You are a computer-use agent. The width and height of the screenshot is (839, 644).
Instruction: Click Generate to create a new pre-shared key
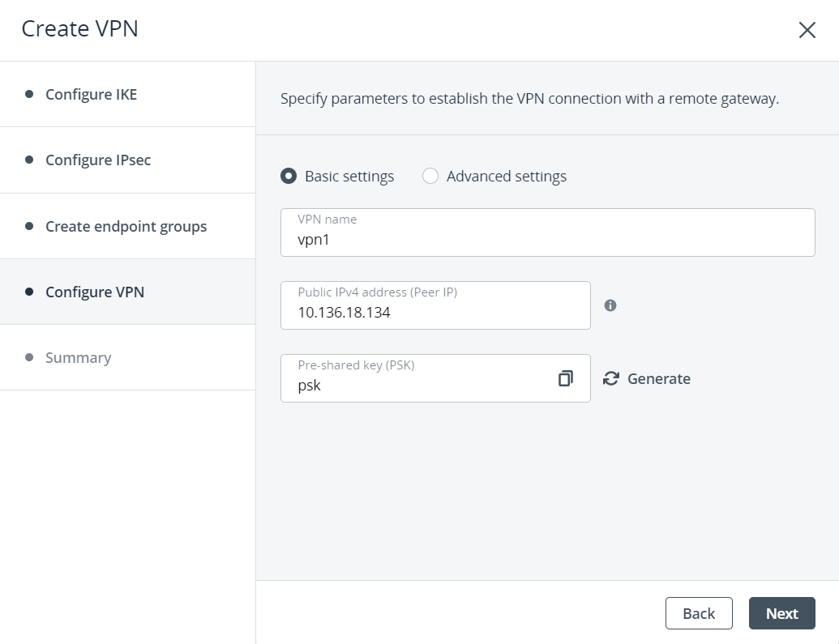pyautogui.click(x=658, y=378)
